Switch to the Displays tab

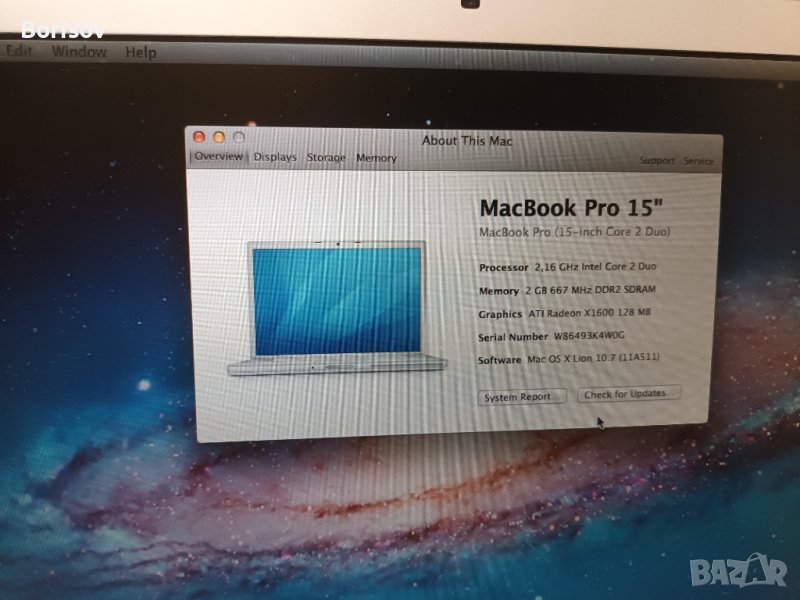275,157
